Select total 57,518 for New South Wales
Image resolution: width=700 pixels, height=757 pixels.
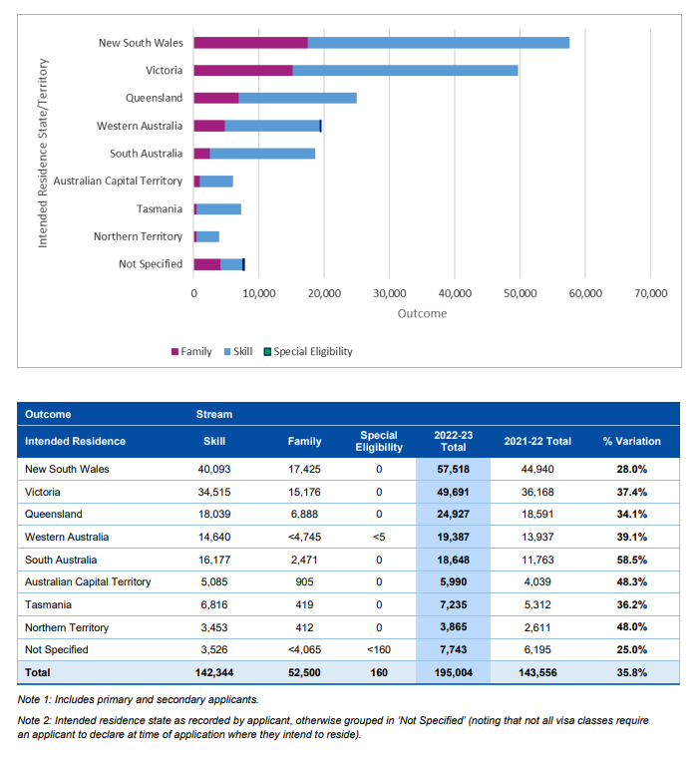tap(453, 470)
